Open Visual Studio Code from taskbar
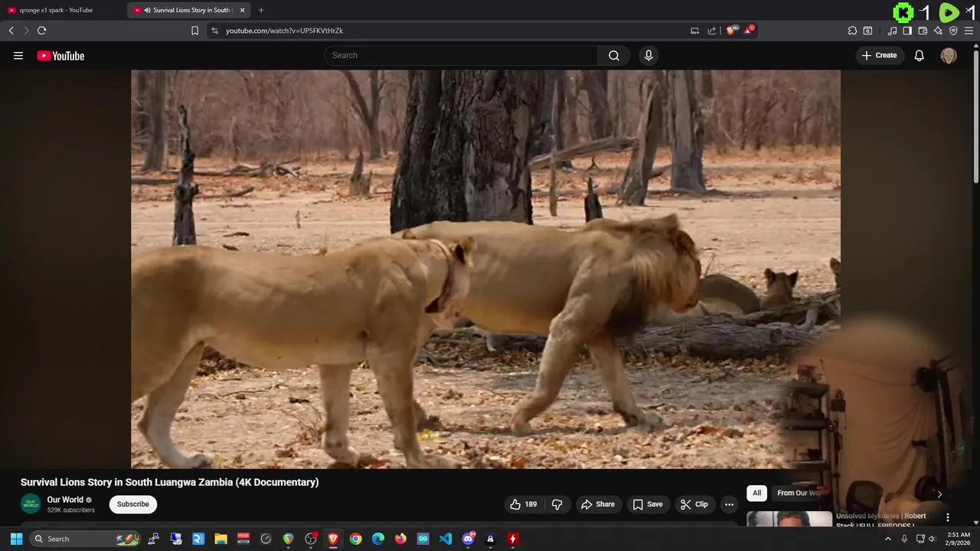The width and height of the screenshot is (980, 551). [446, 539]
